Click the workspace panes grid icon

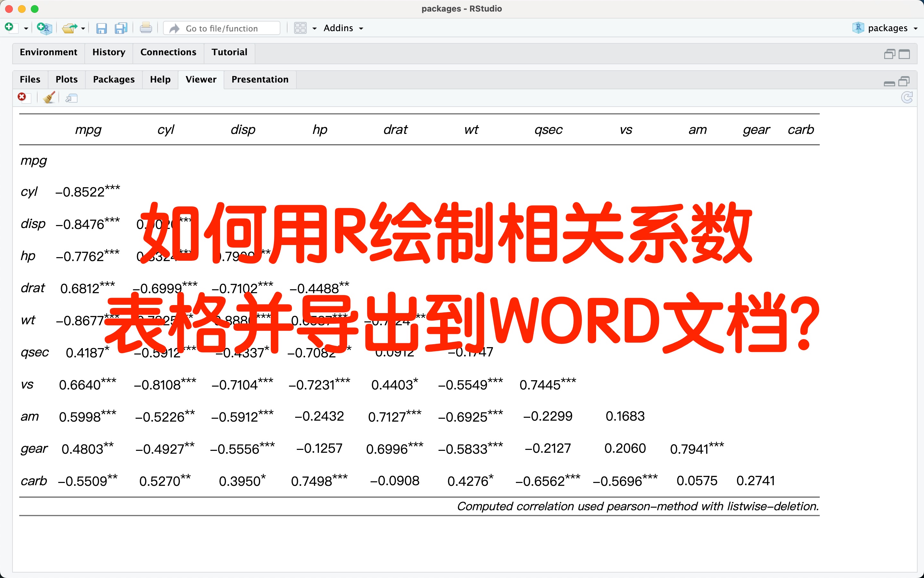point(300,28)
